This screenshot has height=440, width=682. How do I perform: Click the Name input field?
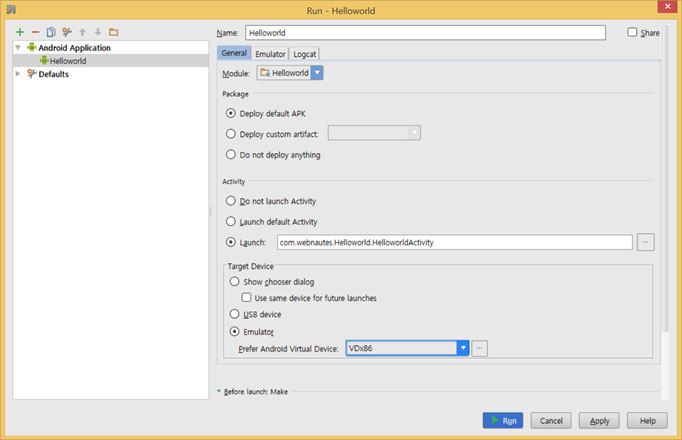tap(425, 33)
